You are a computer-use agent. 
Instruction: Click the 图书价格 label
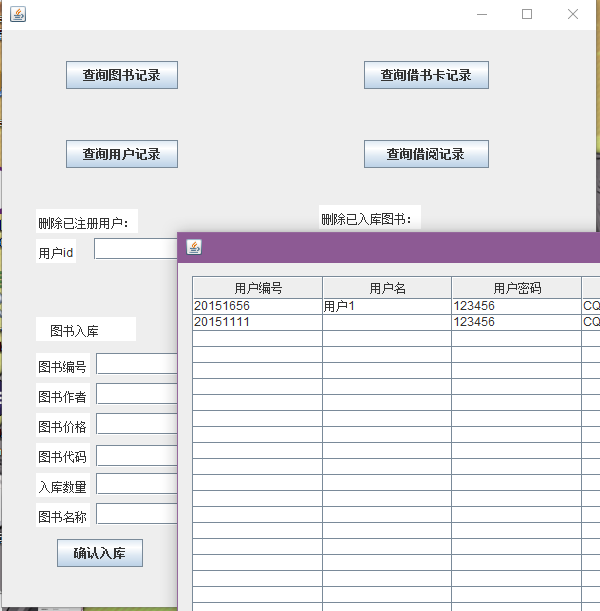(x=63, y=427)
